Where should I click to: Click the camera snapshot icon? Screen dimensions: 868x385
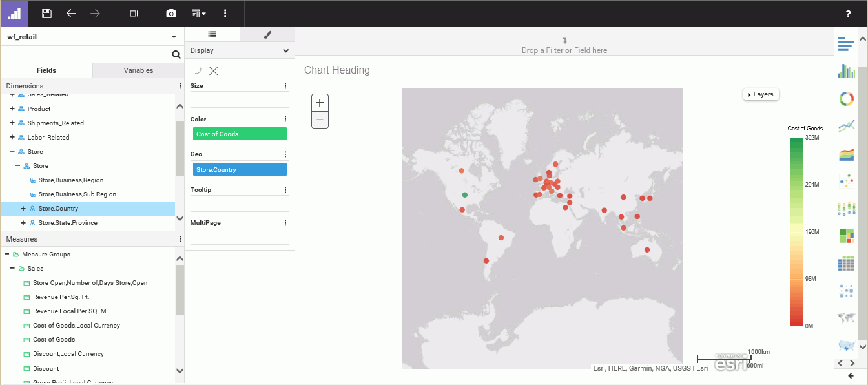click(171, 14)
